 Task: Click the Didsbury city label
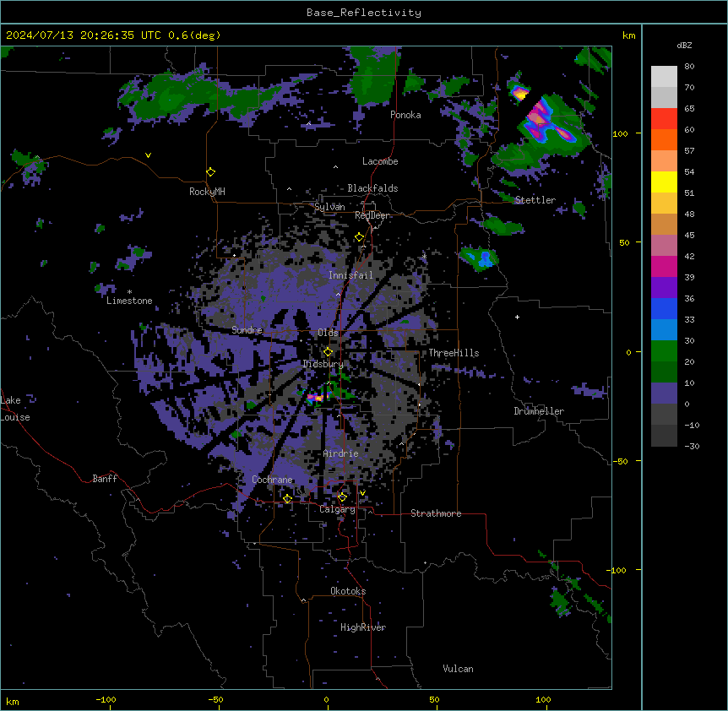(x=323, y=364)
